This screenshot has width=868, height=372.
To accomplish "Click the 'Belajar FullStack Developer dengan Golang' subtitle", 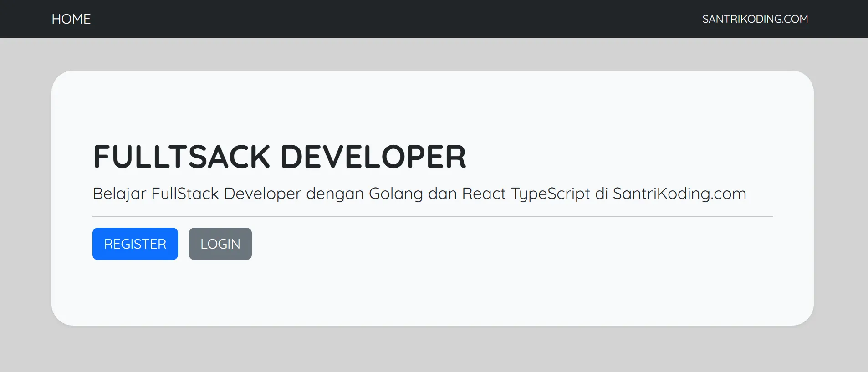I will [x=419, y=194].
